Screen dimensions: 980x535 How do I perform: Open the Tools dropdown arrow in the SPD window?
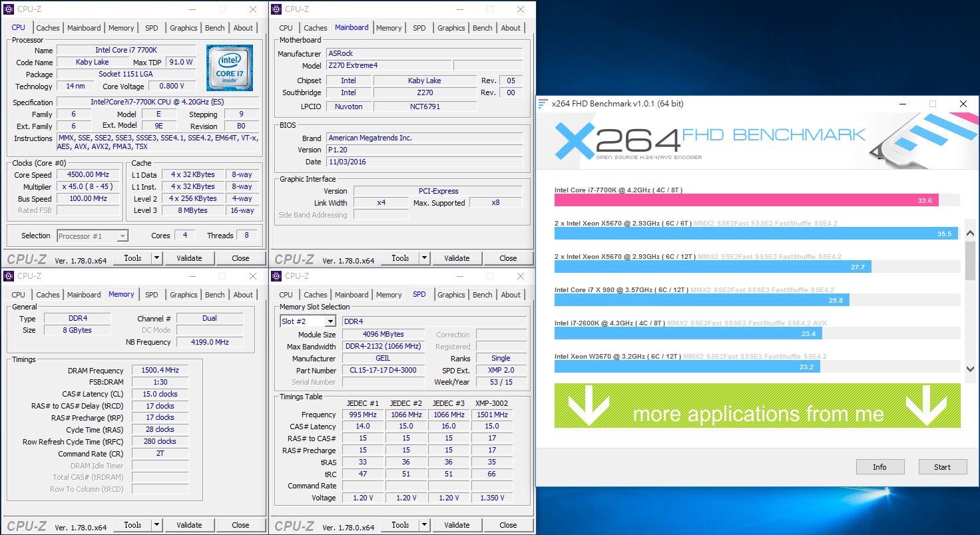pyautogui.click(x=424, y=525)
